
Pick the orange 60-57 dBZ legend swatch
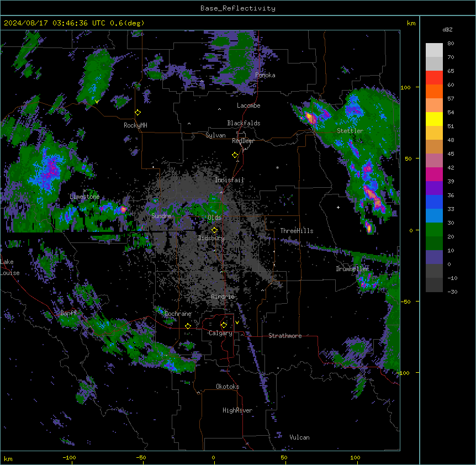pos(434,91)
